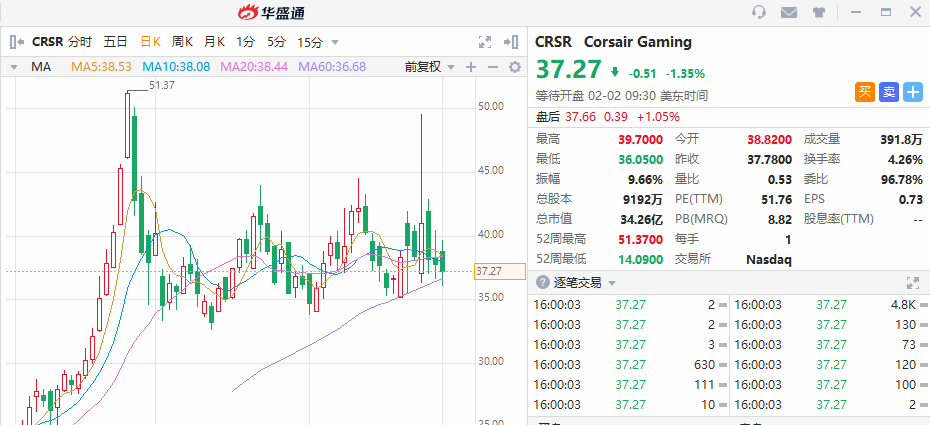This screenshot has width=930, height=425.
Task: Collapse the left panel icon beside CRSR
Action: pyautogui.click(x=17, y=41)
